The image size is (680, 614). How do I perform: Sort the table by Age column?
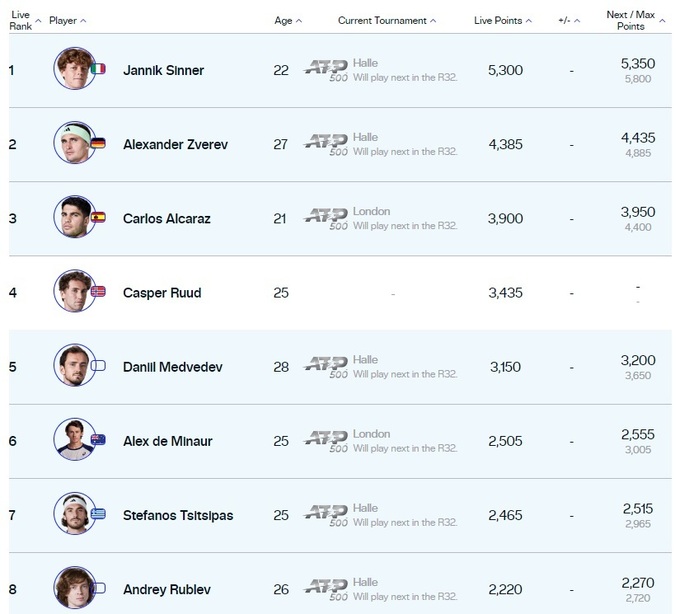click(x=288, y=20)
